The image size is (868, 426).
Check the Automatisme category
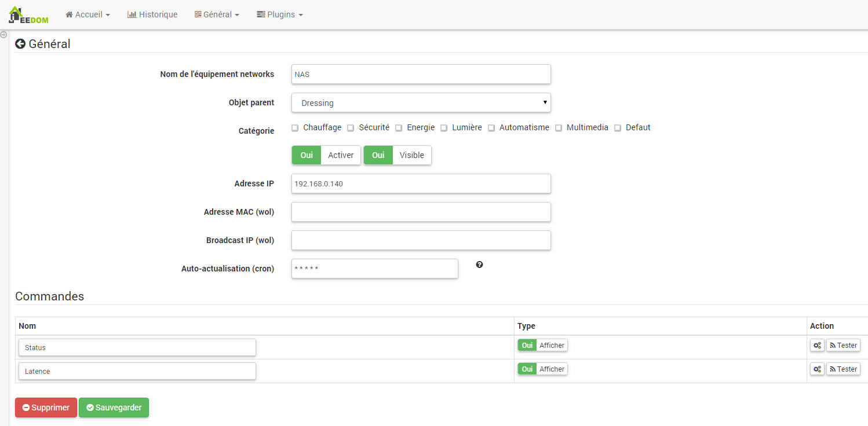click(491, 128)
